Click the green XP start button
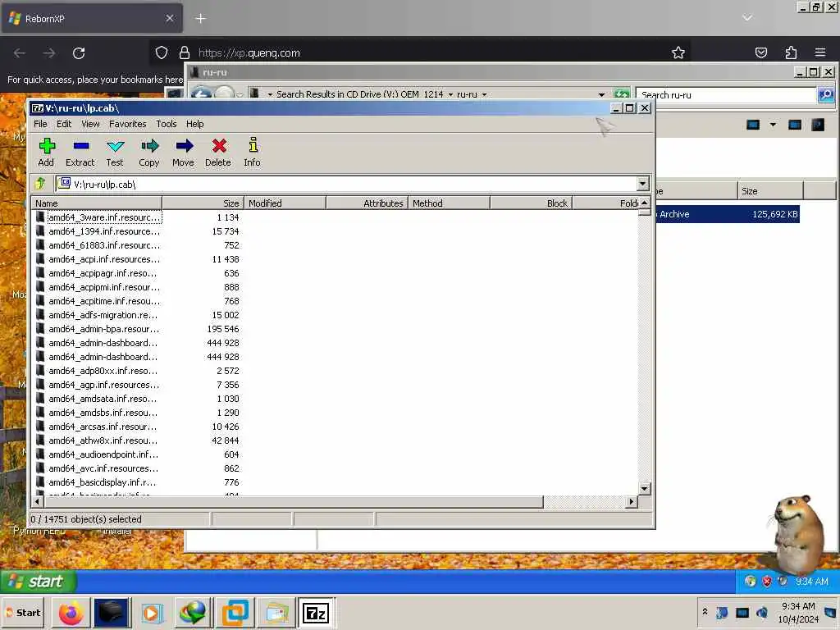Screen dimensions: 840x630 tap(39, 582)
